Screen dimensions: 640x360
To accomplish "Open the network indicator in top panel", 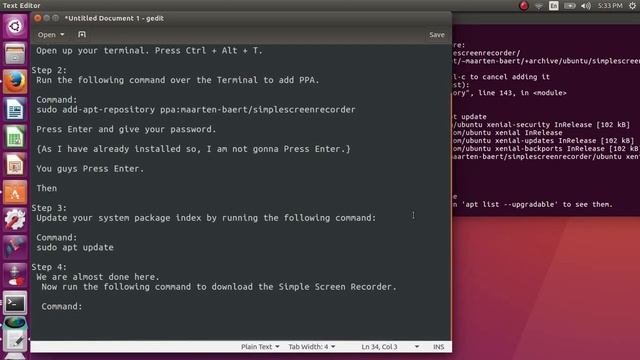I will pyautogui.click(x=539, y=6).
